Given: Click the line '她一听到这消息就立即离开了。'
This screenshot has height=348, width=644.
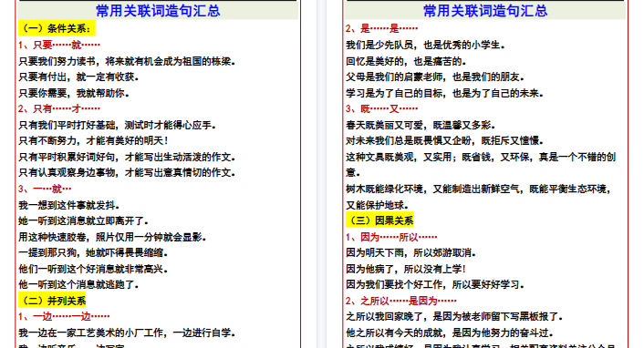Looking at the screenshot, I should point(83,220).
